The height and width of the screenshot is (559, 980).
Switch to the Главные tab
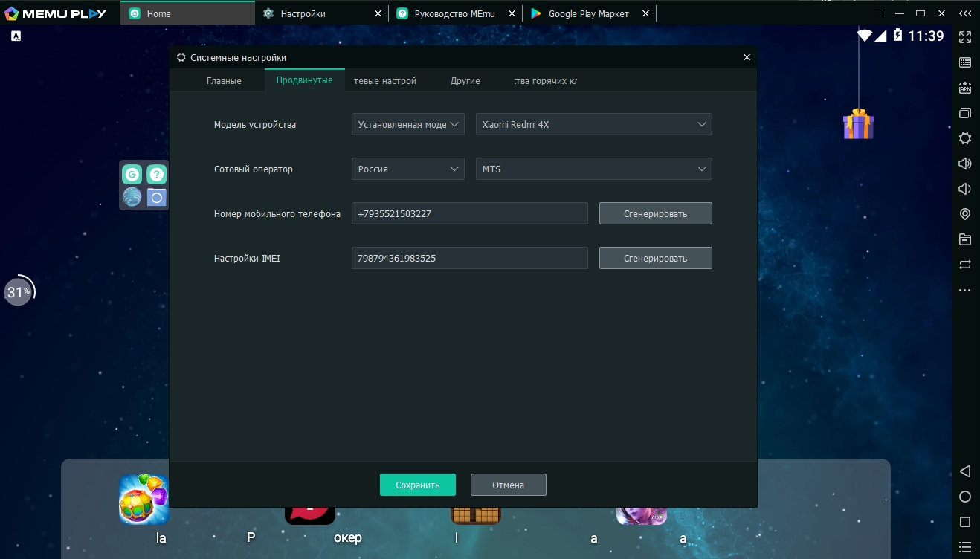coord(224,80)
